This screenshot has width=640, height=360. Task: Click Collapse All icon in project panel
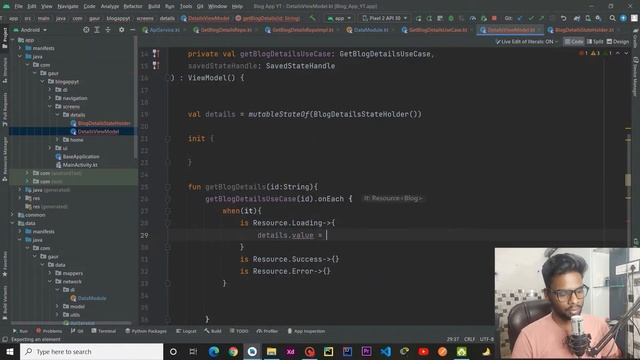click(108, 30)
